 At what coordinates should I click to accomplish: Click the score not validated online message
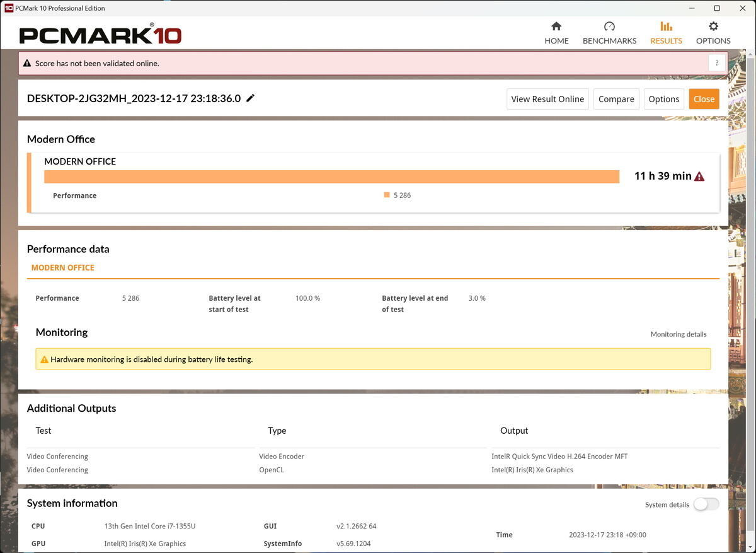point(97,64)
